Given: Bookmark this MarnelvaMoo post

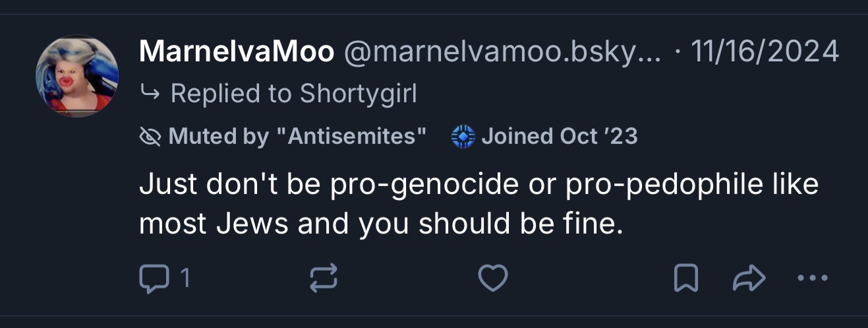Looking at the screenshot, I should tap(685, 279).
